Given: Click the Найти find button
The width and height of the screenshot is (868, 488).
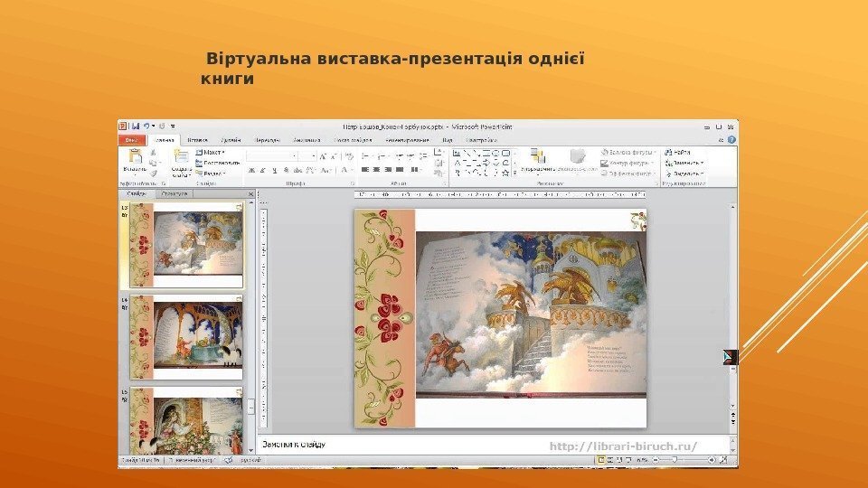Looking at the screenshot, I should [x=677, y=152].
